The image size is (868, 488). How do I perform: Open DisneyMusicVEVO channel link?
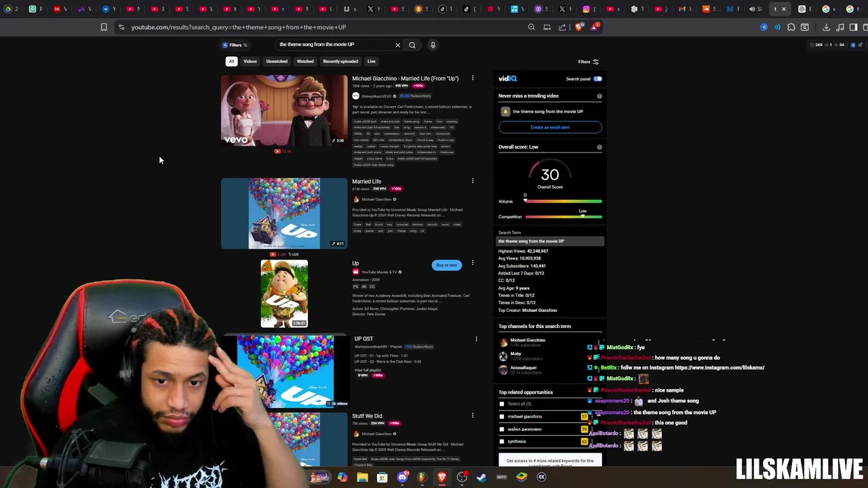pyautogui.click(x=376, y=96)
